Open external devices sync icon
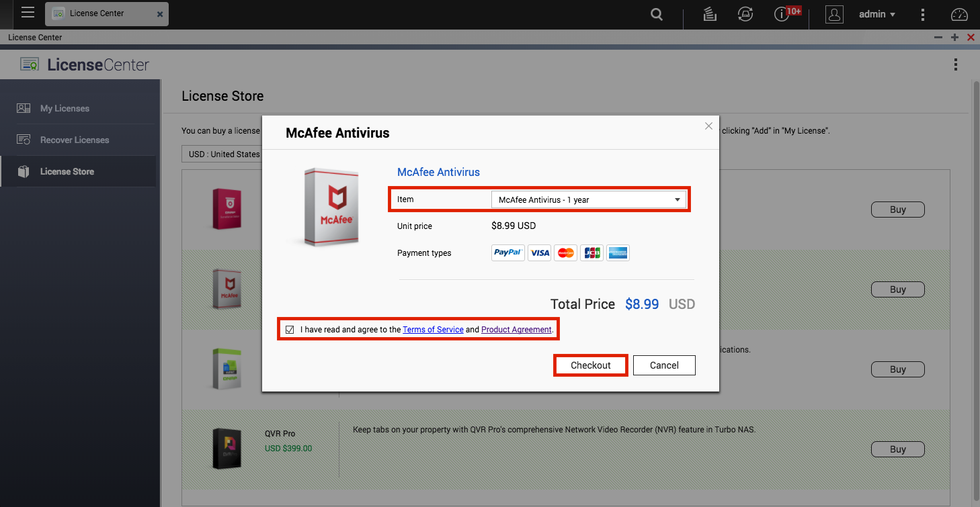Viewport: 980px width, 507px height. point(744,14)
